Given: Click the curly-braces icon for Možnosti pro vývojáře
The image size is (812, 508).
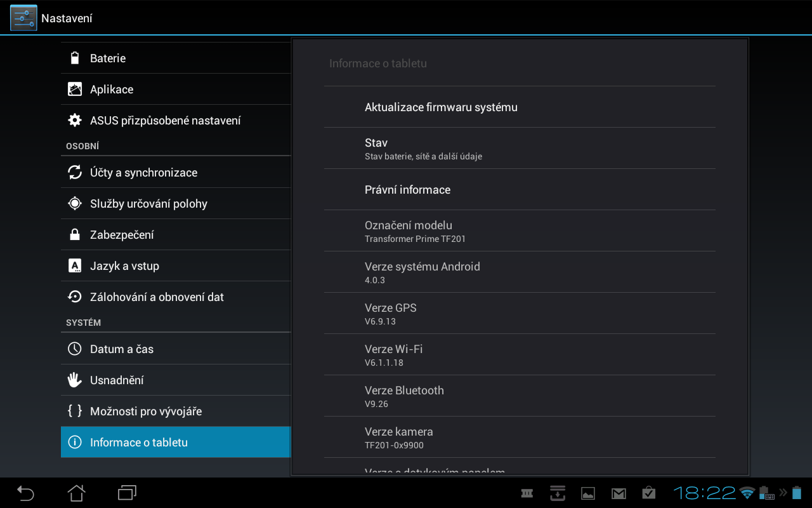Looking at the screenshot, I should 74,411.
